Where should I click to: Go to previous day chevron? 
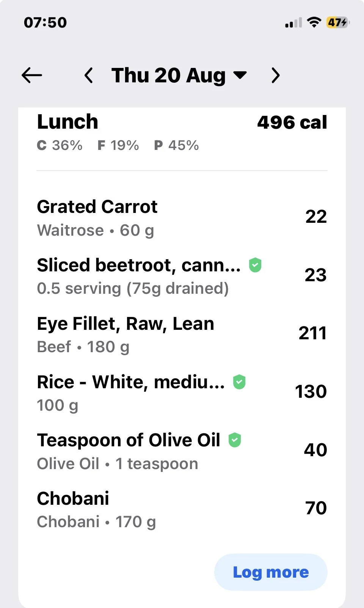tap(89, 75)
